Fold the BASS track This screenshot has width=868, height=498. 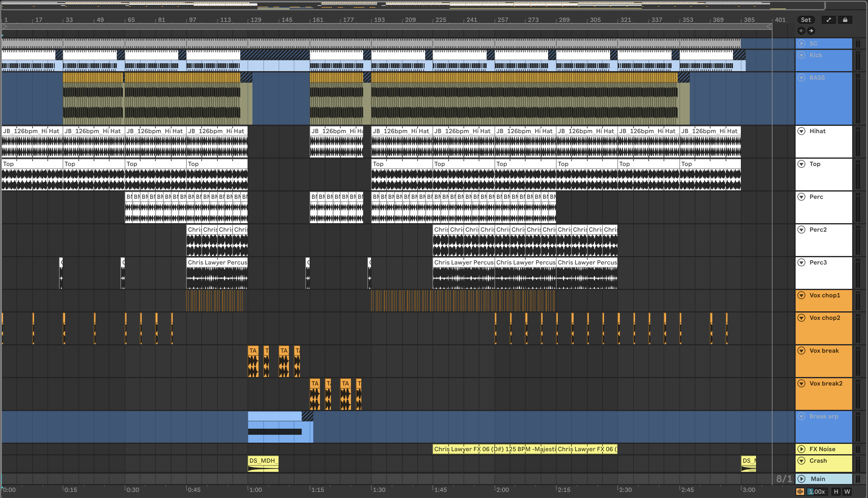click(x=801, y=78)
